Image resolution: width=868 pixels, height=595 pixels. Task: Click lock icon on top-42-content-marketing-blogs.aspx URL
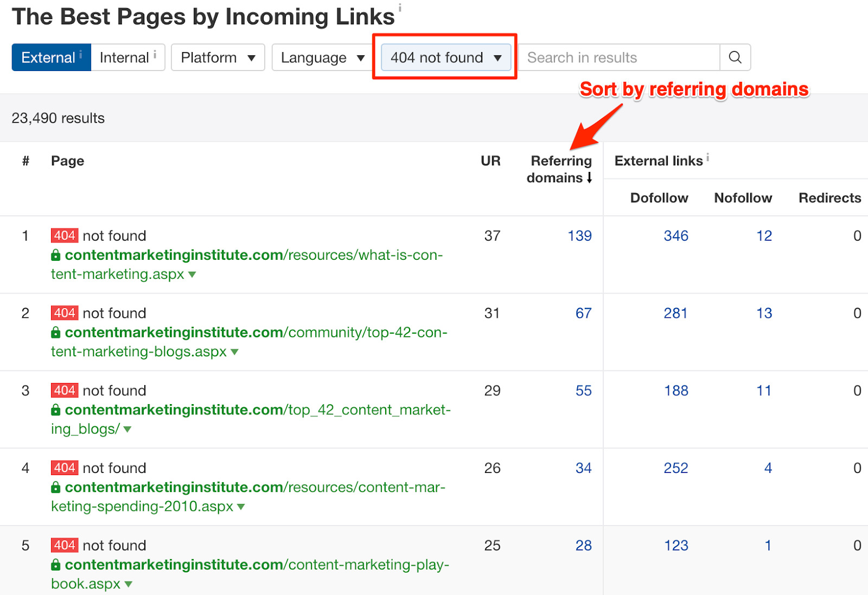tap(55, 332)
